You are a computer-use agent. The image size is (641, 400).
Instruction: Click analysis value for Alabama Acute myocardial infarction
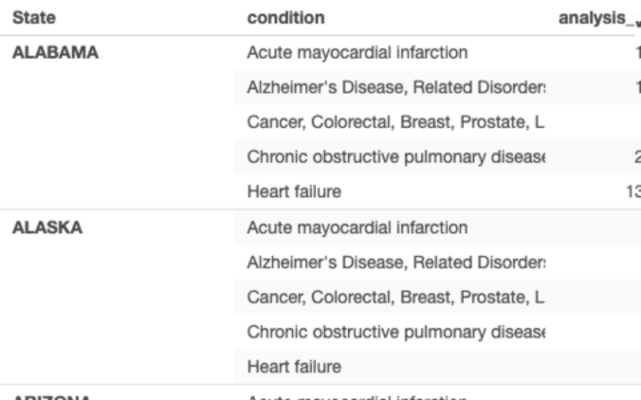click(636, 53)
